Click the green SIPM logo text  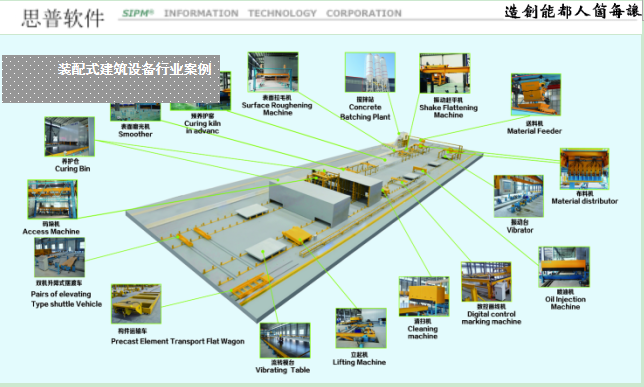pyautogui.click(x=138, y=13)
